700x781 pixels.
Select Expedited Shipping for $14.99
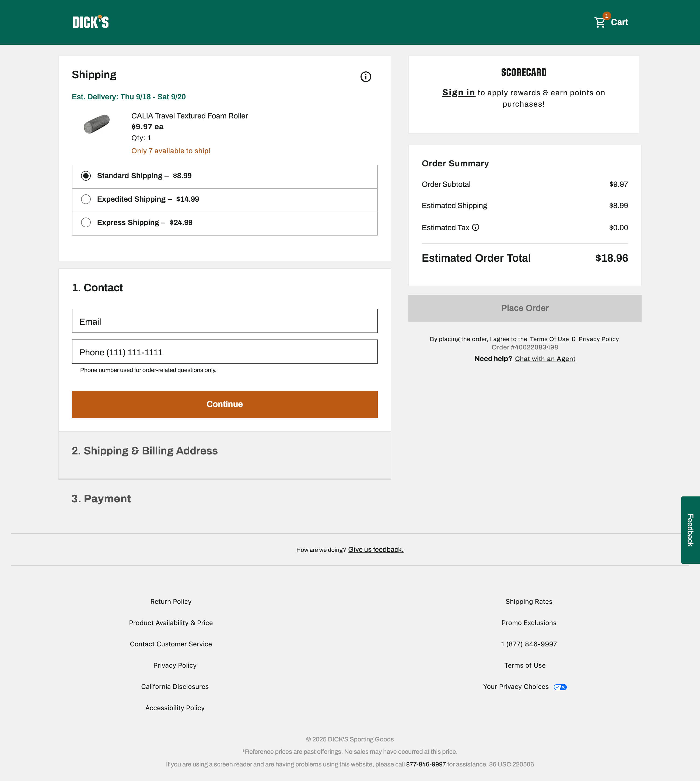(86, 199)
